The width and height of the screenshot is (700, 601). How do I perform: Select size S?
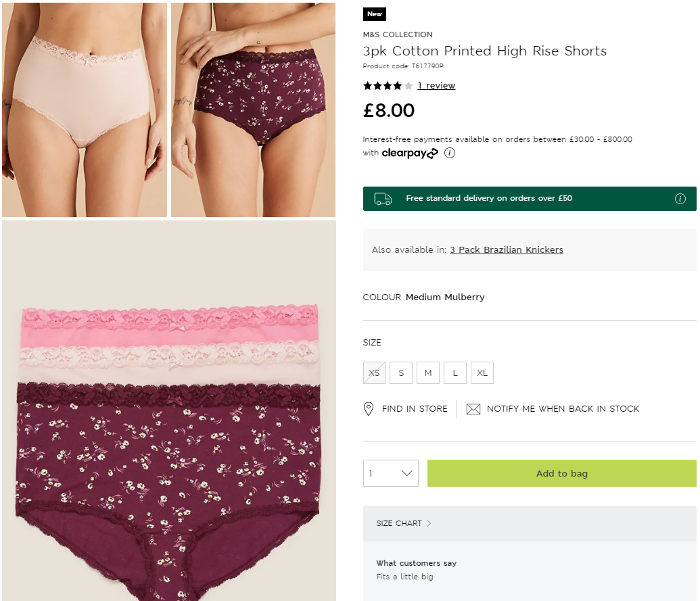(x=401, y=372)
